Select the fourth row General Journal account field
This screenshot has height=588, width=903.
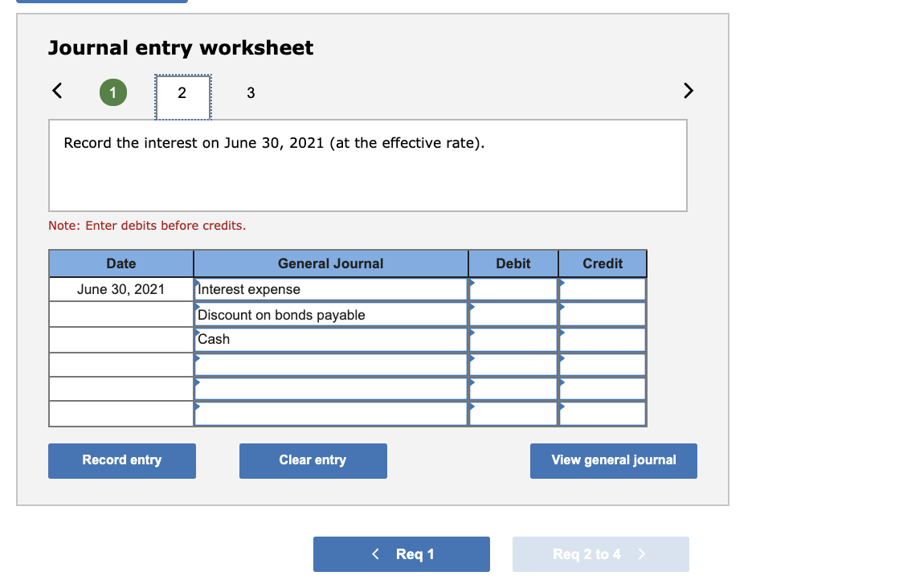click(x=330, y=365)
